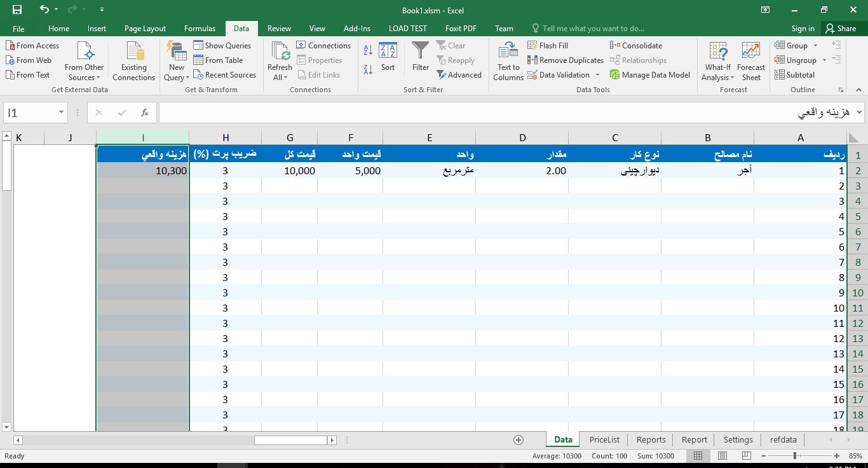Click Advanced filter option
The width and height of the screenshot is (868, 468).
(459, 75)
